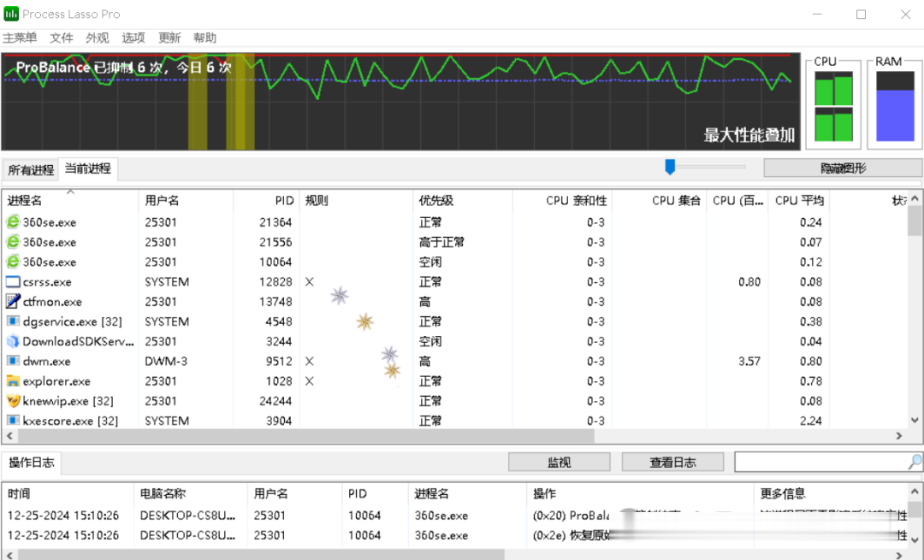
Task: Sort by CPU 集合 column header
Action: (660, 200)
